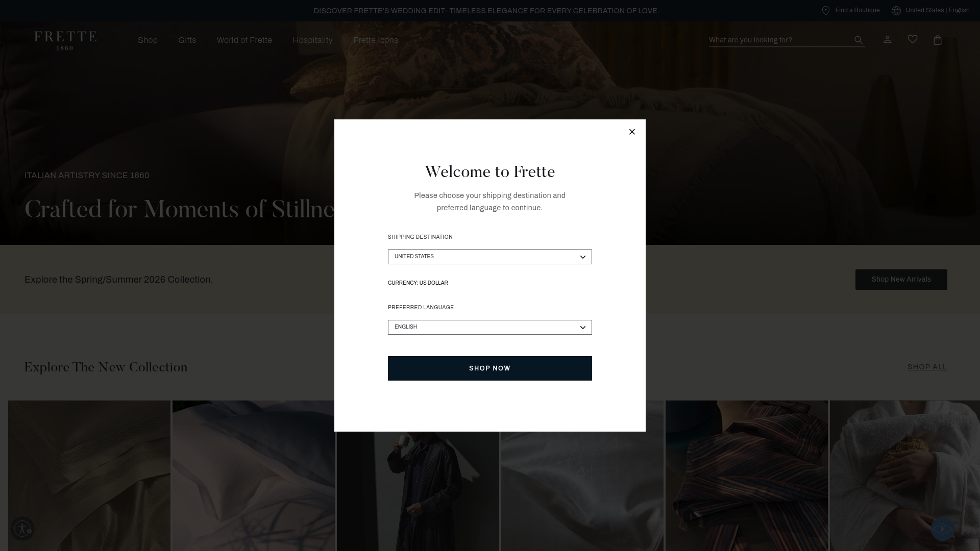Open the accessibility options icon
Image resolution: width=980 pixels, height=551 pixels.
click(22, 528)
